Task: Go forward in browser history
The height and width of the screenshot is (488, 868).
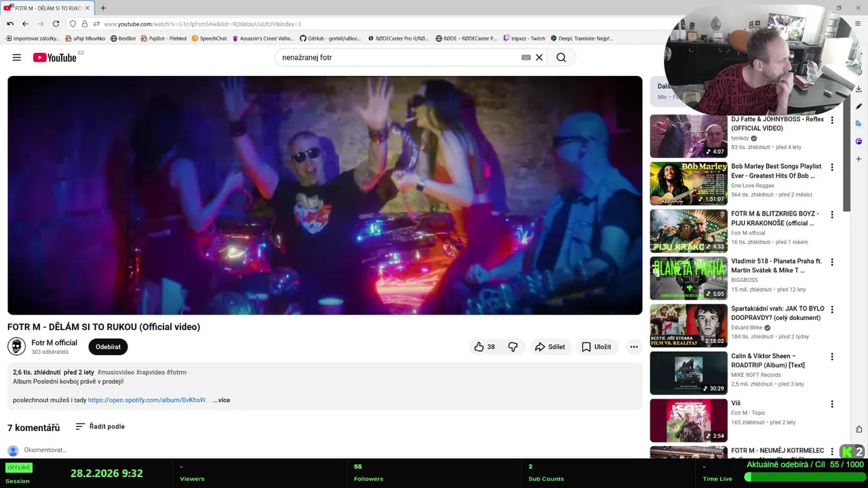Action: 41,24
